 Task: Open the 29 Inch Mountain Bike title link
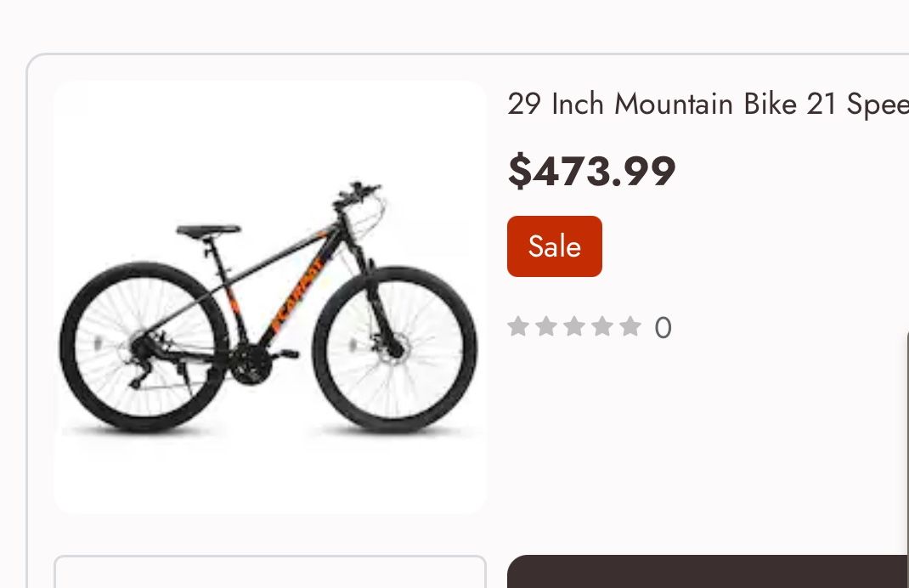(707, 105)
